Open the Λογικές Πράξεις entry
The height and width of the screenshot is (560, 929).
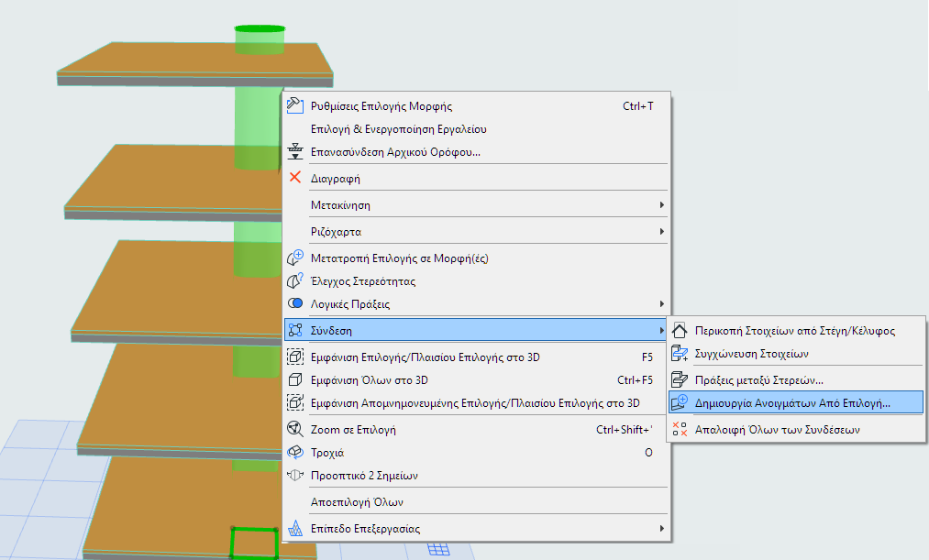coord(477,303)
